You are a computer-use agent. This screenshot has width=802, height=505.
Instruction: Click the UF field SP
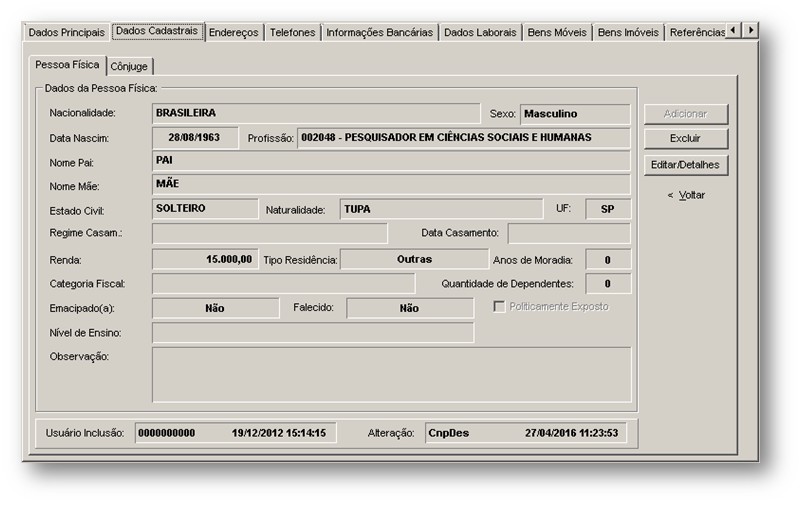pos(608,209)
